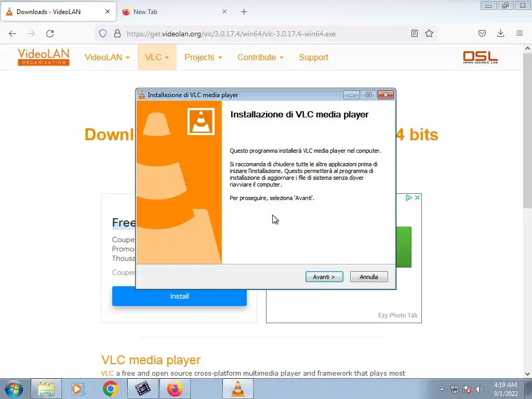This screenshot has width=532, height=399.
Task: Expand the VLC dropdown menu
Action: point(157,57)
